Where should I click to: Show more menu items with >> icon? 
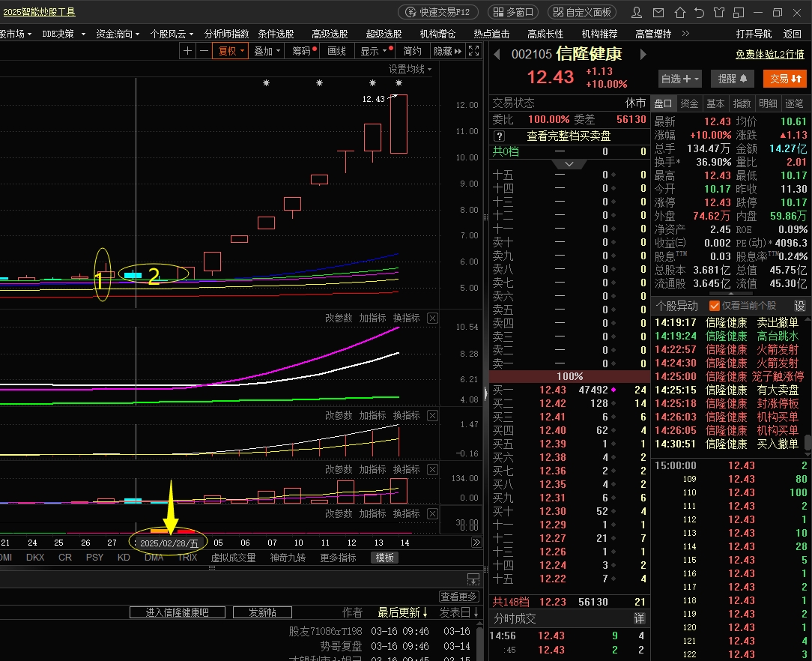685,34
